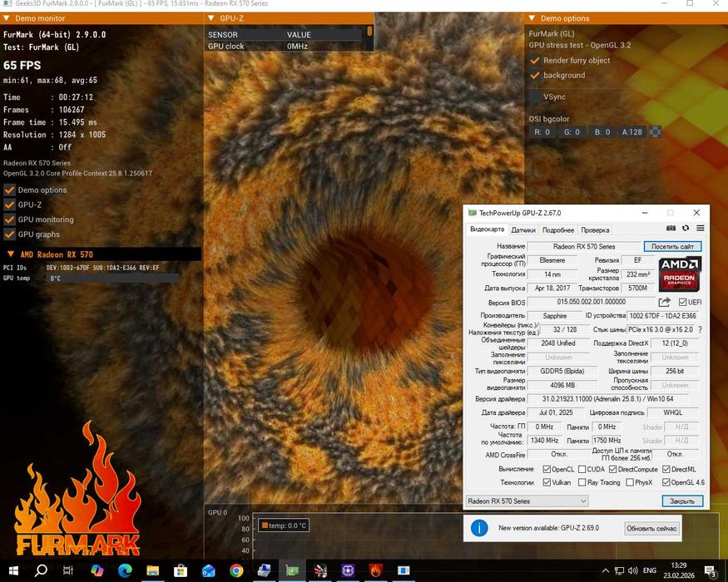The image size is (728, 582).
Task: Uncheck Demo options in Demo monitor
Action: [9, 190]
